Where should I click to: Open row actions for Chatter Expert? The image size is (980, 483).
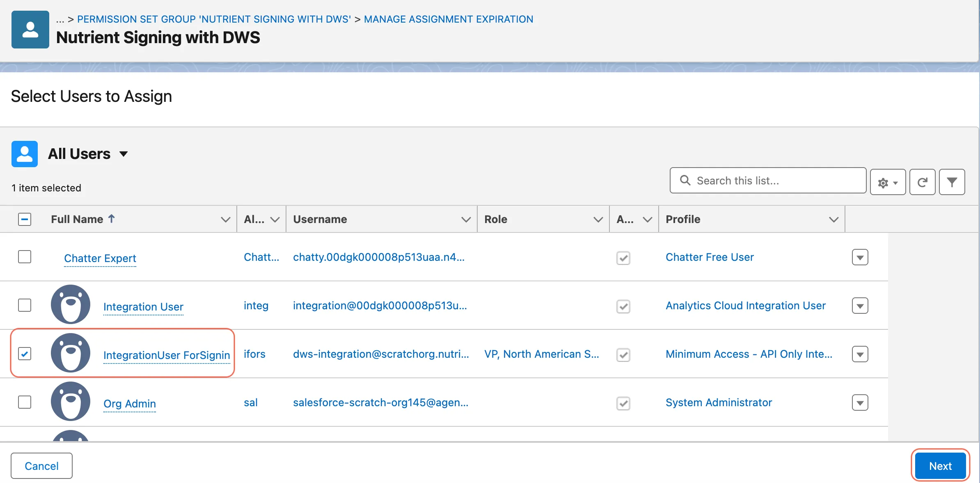point(860,258)
